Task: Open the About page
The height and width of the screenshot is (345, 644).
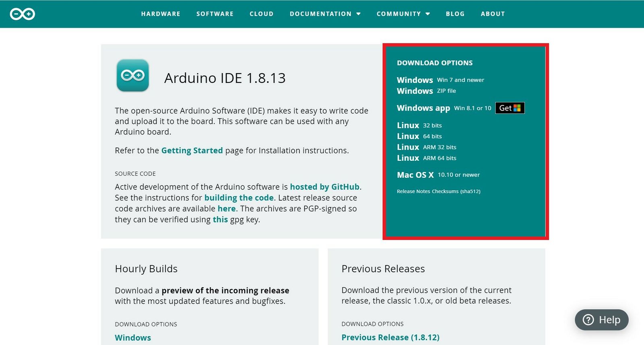Action: [x=493, y=14]
